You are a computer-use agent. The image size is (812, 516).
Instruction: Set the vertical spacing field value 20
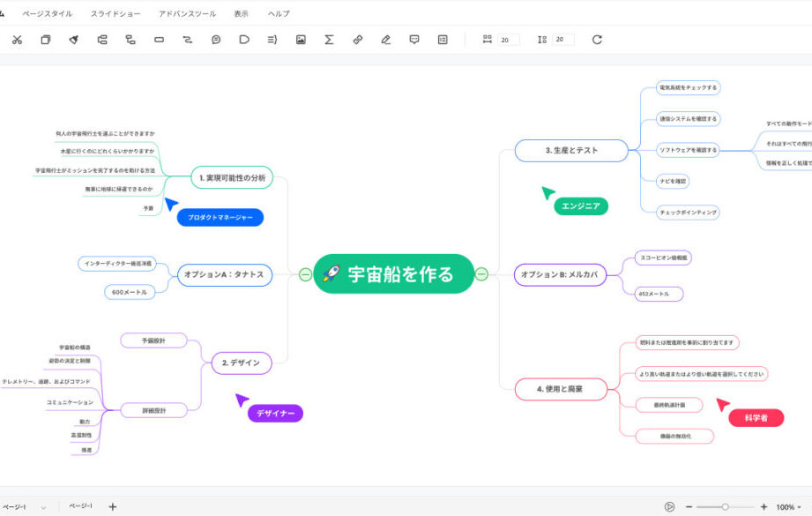(562, 40)
